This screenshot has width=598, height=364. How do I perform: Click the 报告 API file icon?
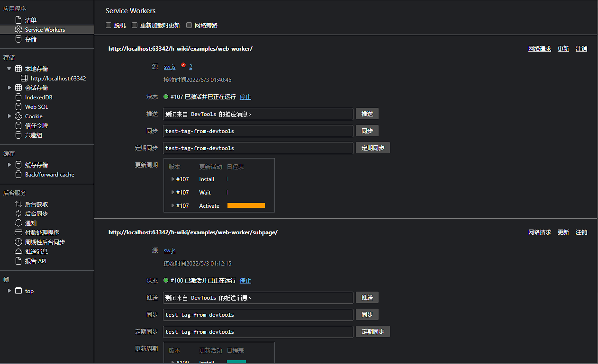tap(18, 261)
